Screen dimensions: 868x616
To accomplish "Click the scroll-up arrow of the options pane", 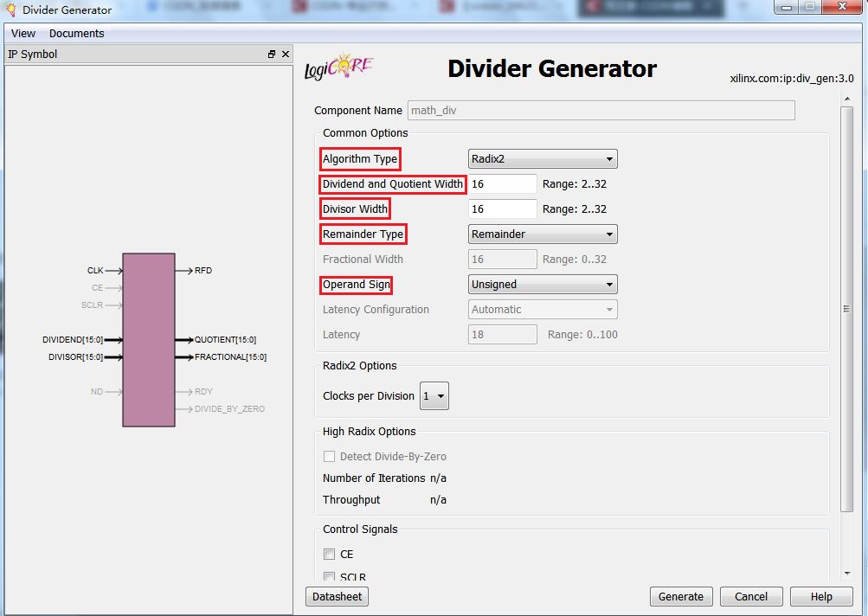I will point(847,97).
